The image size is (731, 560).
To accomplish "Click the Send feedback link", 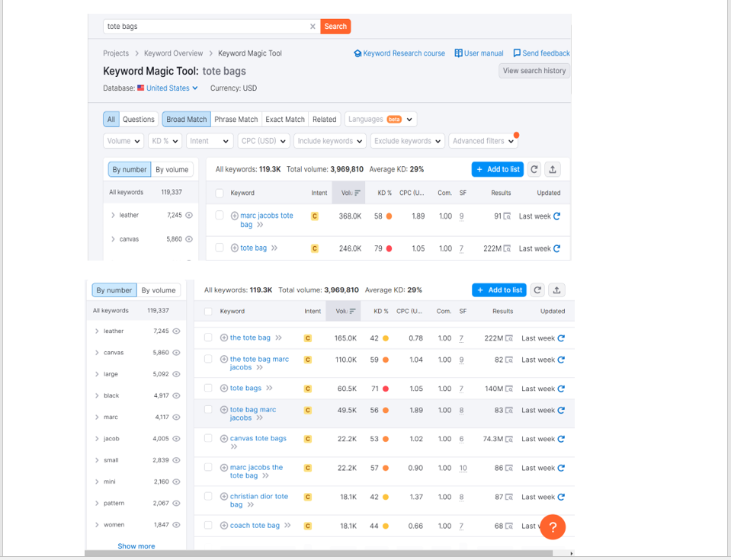I will [541, 53].
